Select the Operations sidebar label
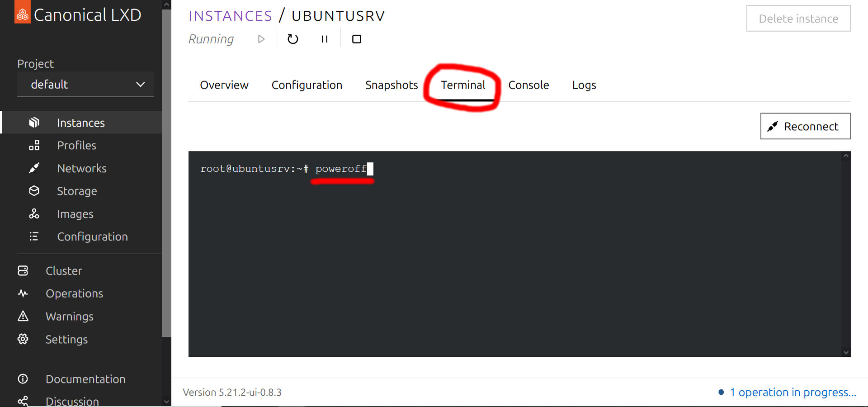This screenshot has width=868, height=407. pyautogui.click(x=74, y=293)
